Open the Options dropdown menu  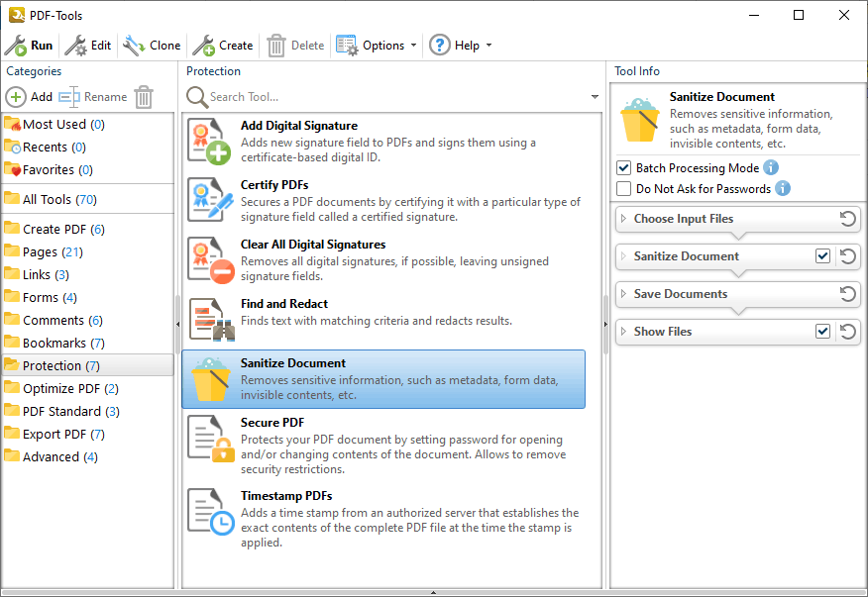tap(377, 46)
